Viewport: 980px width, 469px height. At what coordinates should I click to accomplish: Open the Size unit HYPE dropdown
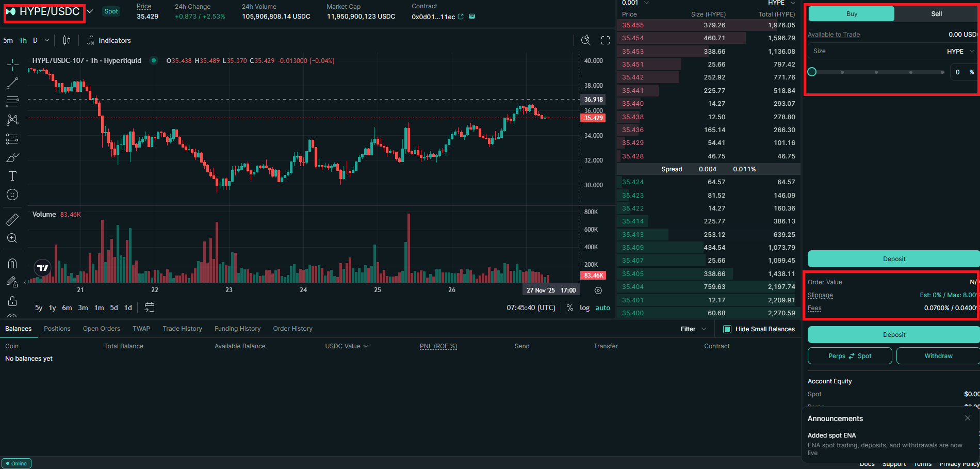960,51
